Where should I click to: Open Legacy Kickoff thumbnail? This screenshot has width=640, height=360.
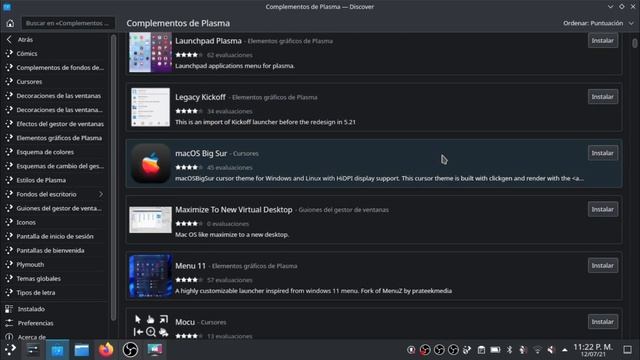pyautogui.click(x=150, y=107)
